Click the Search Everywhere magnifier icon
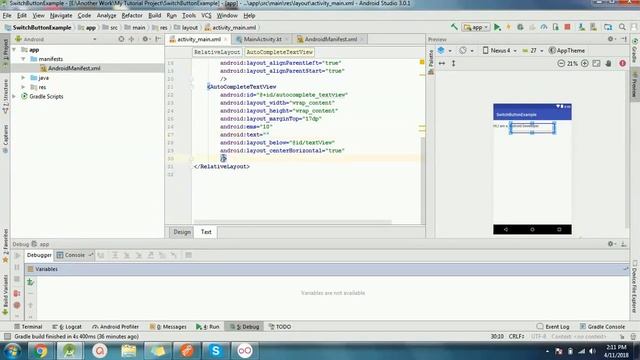This screenshot has height=360, width=640. pyautogui.click(x=622, y=27)
